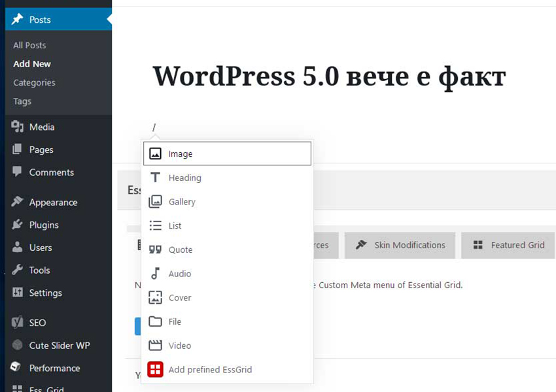Open Settings label in sidebar
This screenshot has width=556, height=392.
click(45, 293)
